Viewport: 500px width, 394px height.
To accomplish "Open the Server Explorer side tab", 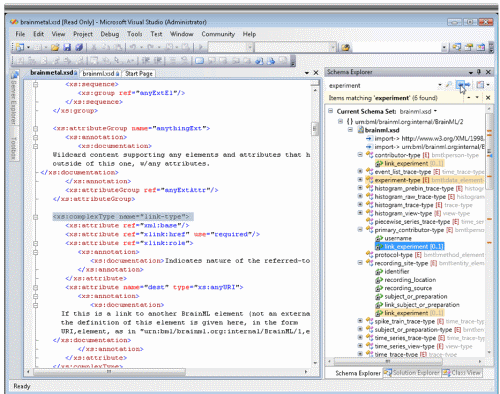I will tap(14, 98).
